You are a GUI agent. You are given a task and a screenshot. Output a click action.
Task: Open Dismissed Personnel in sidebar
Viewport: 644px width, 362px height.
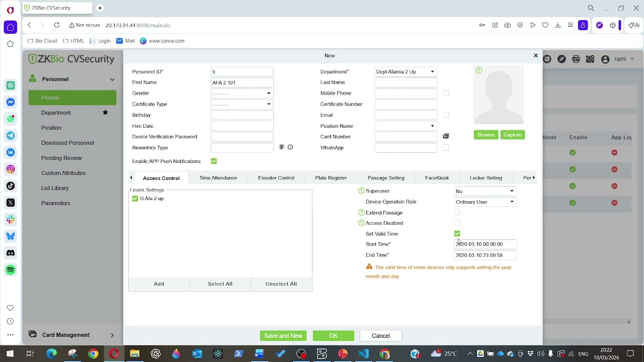[67, 143]
